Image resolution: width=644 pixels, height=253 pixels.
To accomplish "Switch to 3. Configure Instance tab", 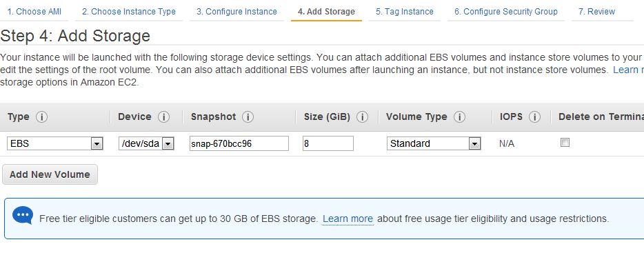I will click(237, 12).
